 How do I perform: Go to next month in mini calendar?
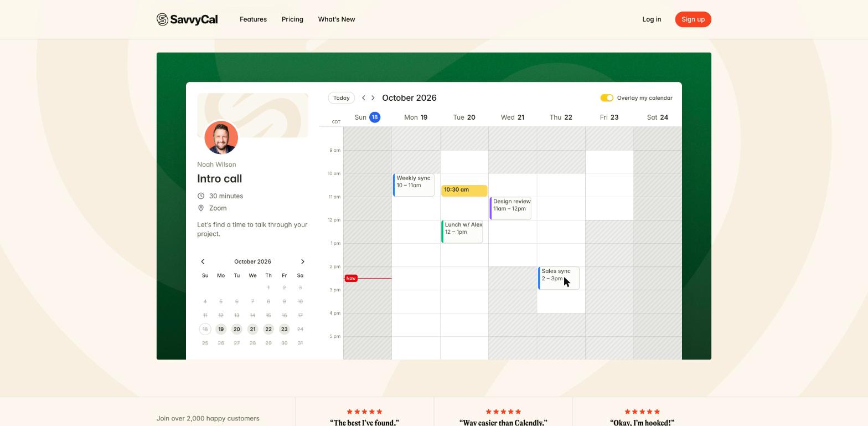pos(302,261)
